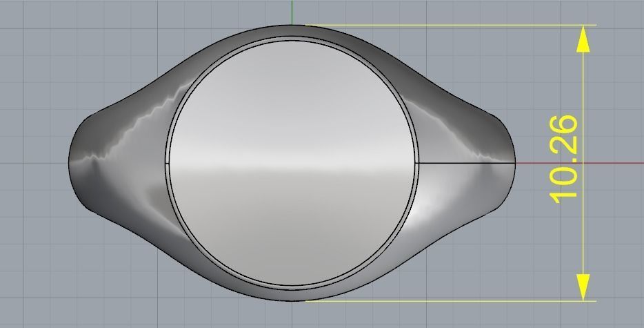The height and width of the screenshot is (328, 644).
Task: Click the upper dimension arrowhead
Action: pyautogui.click(x=583, y=39)
